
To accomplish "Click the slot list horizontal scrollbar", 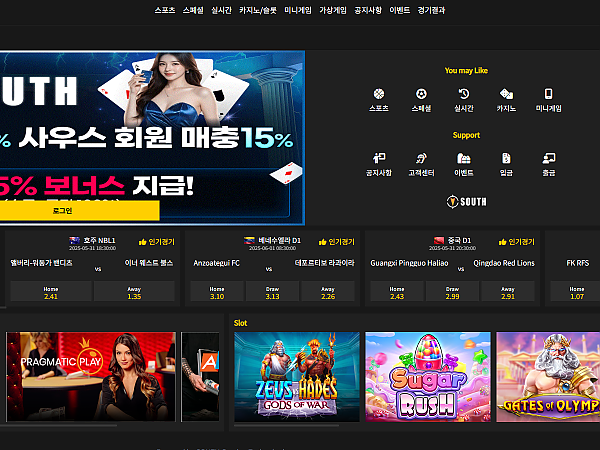I will [x=286, y=425].
